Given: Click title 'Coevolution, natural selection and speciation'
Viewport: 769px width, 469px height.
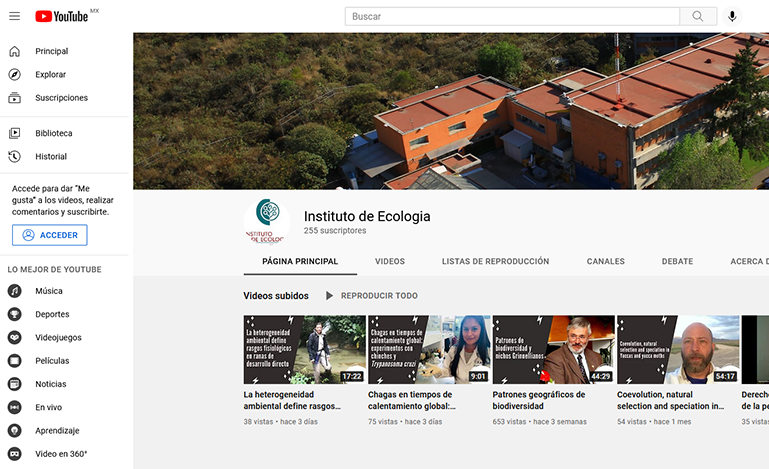Looking at the screenshot, I should click(670, 400).
